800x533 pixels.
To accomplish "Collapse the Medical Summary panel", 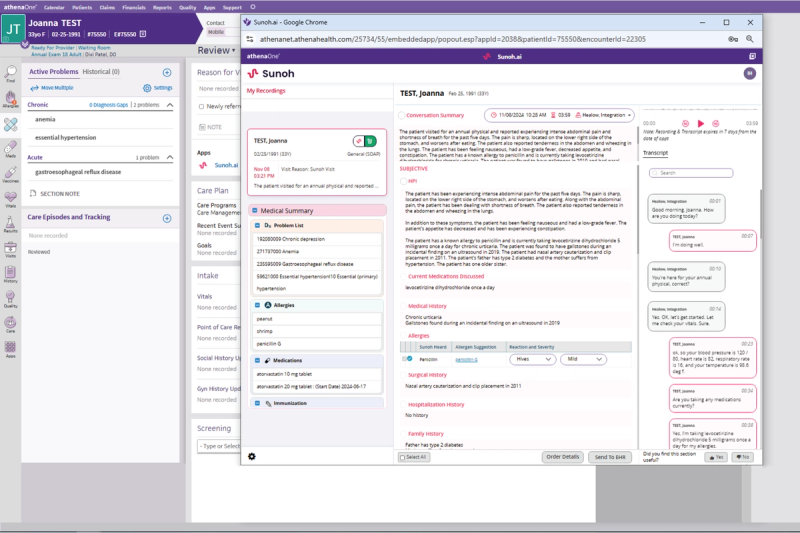I will 255,210.
